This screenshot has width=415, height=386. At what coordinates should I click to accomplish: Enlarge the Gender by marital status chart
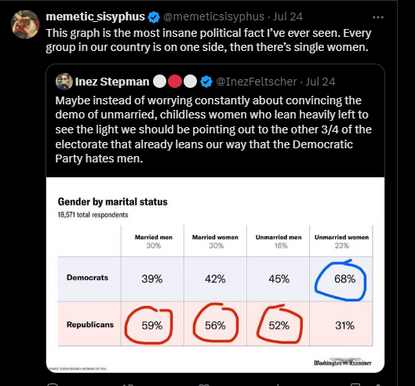[x=215, y=275]
